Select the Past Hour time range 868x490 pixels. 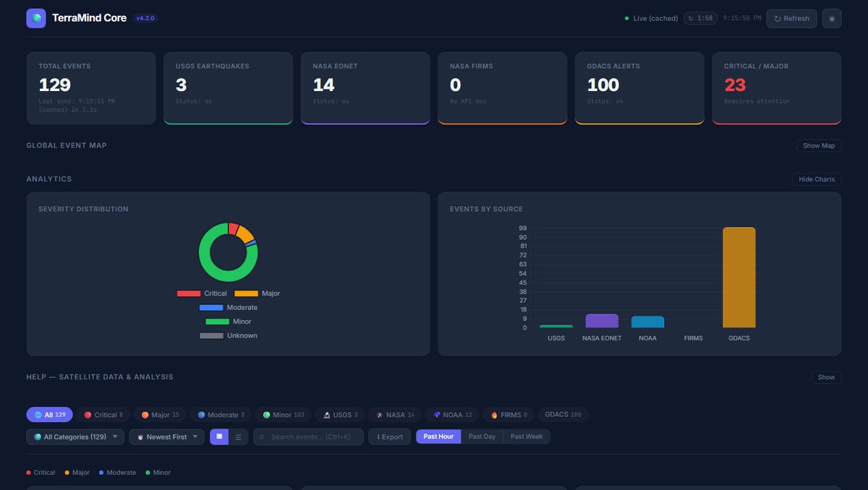click(438, 437)
